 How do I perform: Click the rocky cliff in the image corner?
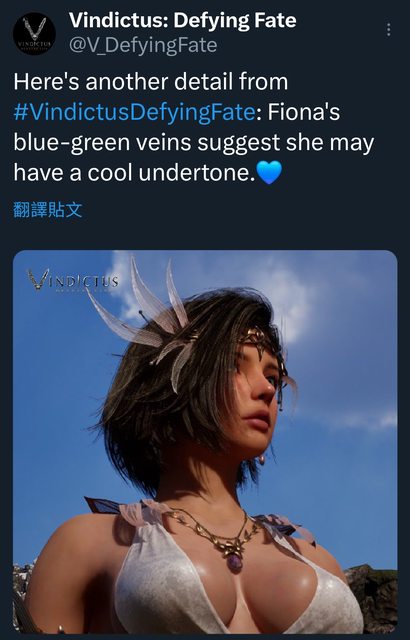point(373,597)
